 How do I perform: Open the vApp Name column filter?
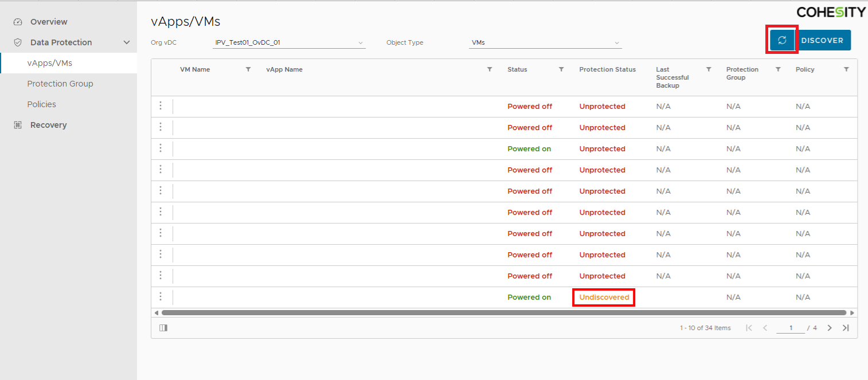490,69
